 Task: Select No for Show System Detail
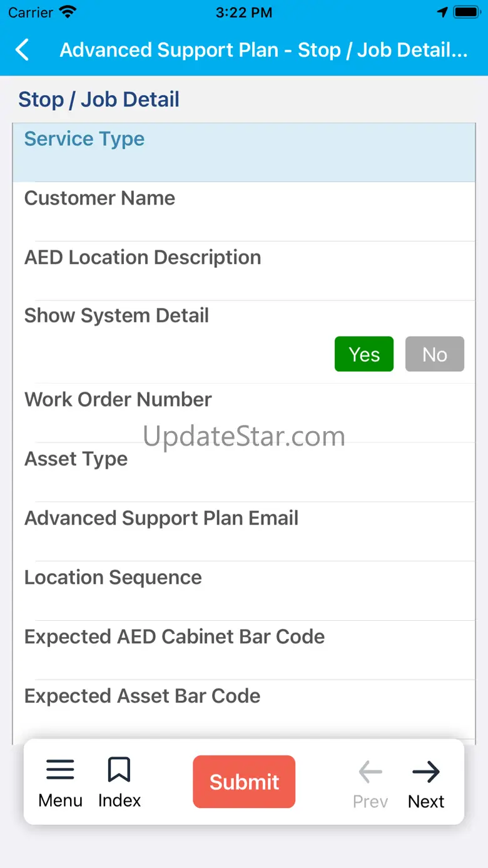point(435,354)
